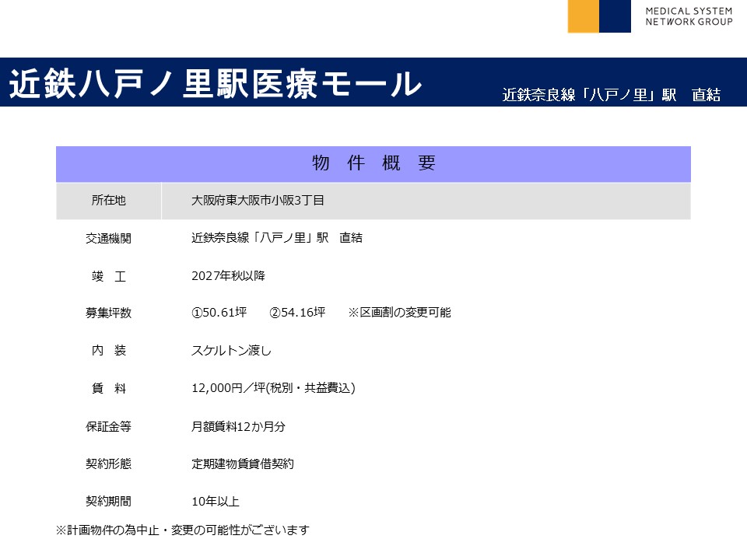Click the 賃料 label
The image size is (747, 560).
click(x=109, y=389)
